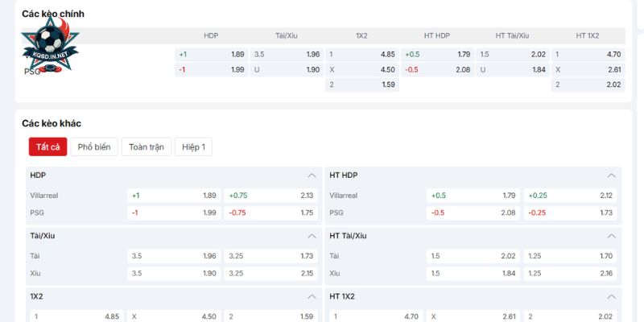Bet PSG -0.75 at 1.75
644x322 pixels.
270,213
